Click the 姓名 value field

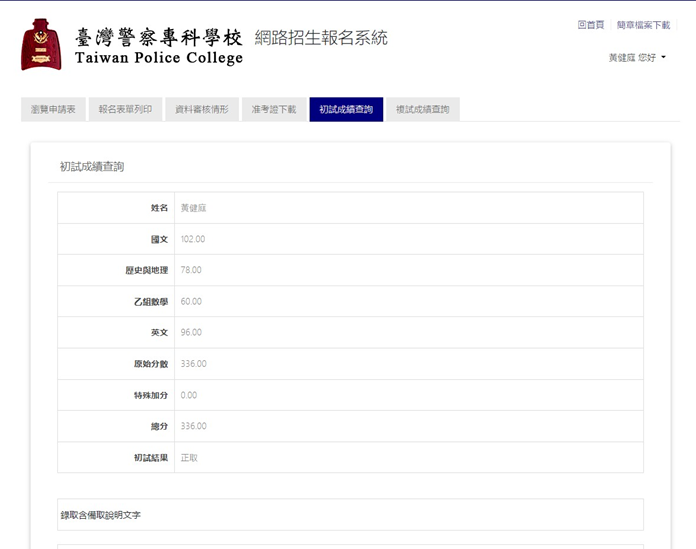(x=408, y=208)
